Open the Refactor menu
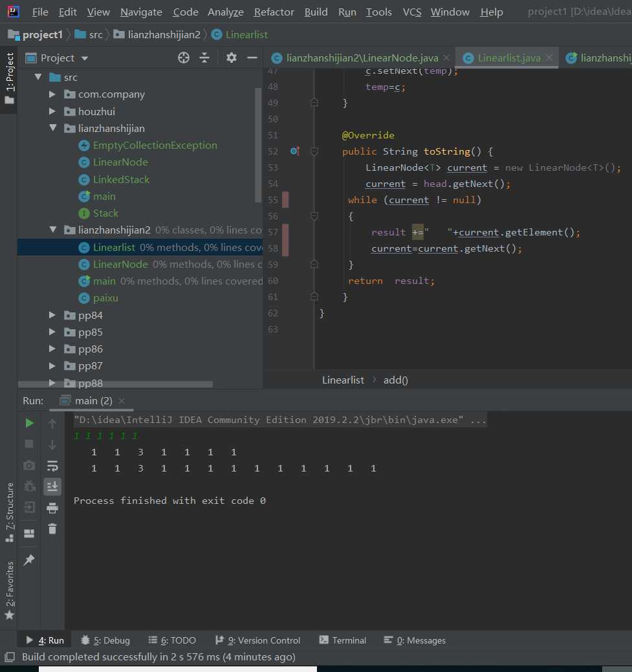The image size is (632, 672). coord(274,12)
